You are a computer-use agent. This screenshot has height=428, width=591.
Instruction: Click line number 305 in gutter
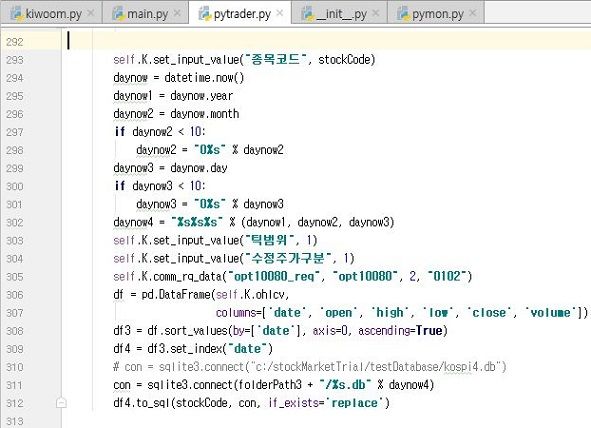pos(15,277)
